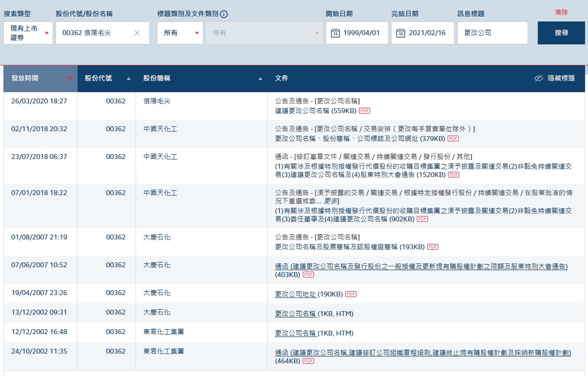This screenshot has width=588, height=376.
Task: Expand the truncated categories via 更多
Action: tap(332, 201)
